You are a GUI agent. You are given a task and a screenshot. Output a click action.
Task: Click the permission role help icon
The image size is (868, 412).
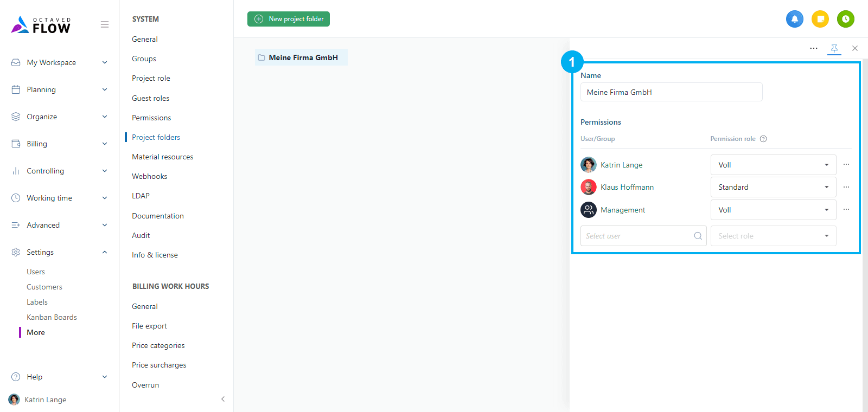coord(763,139)
